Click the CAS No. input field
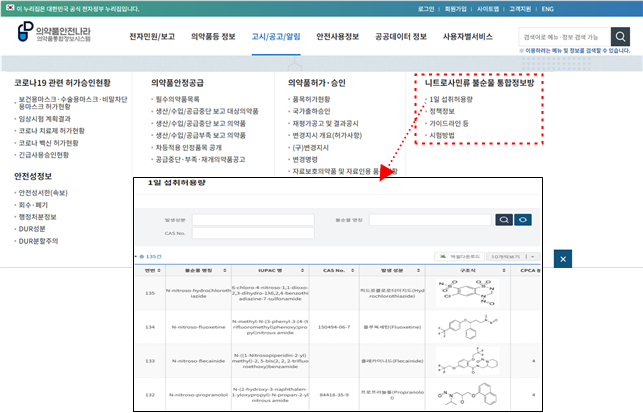Viewport: 643px width, 413px height. pyautogui.click(x=253, y=233)
